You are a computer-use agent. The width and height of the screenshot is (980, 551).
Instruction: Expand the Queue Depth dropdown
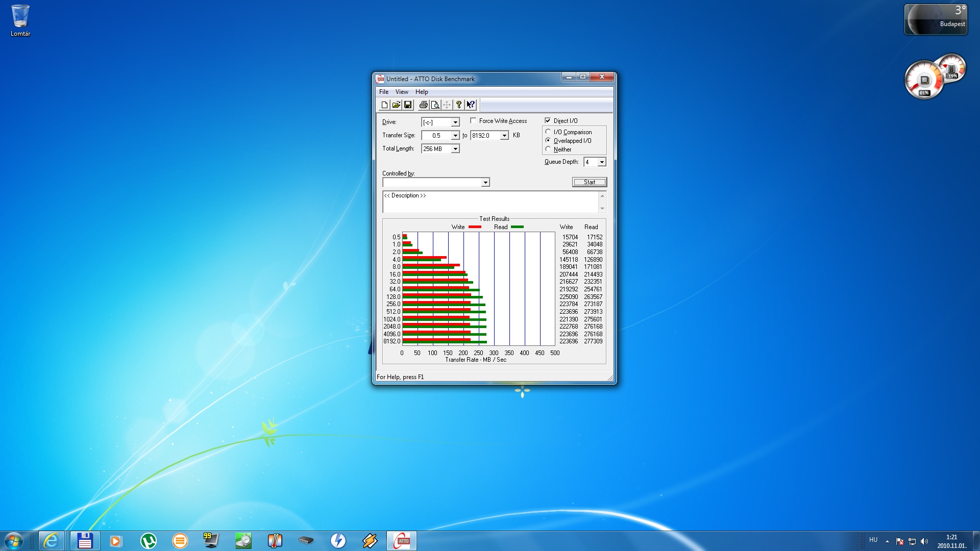click(602, 162)
